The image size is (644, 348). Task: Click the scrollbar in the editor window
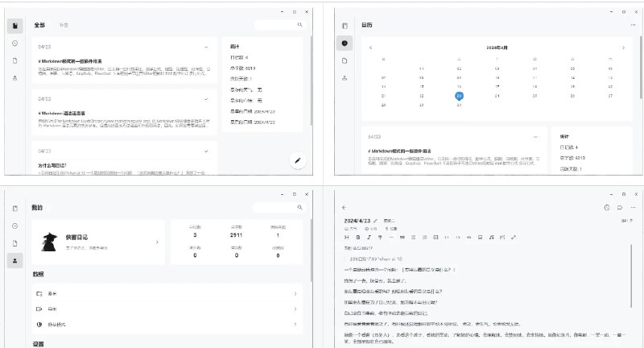pyautogui.click(x=632, y=266)
